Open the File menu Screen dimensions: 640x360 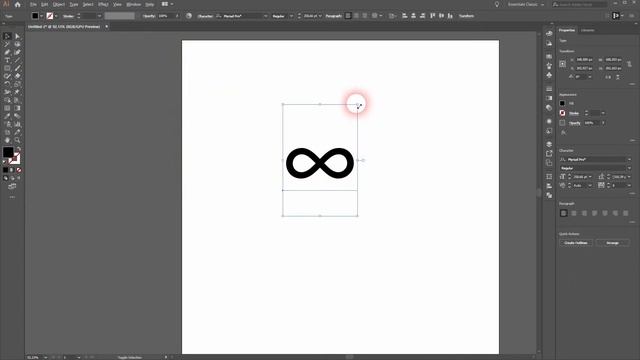pos(33,4)
